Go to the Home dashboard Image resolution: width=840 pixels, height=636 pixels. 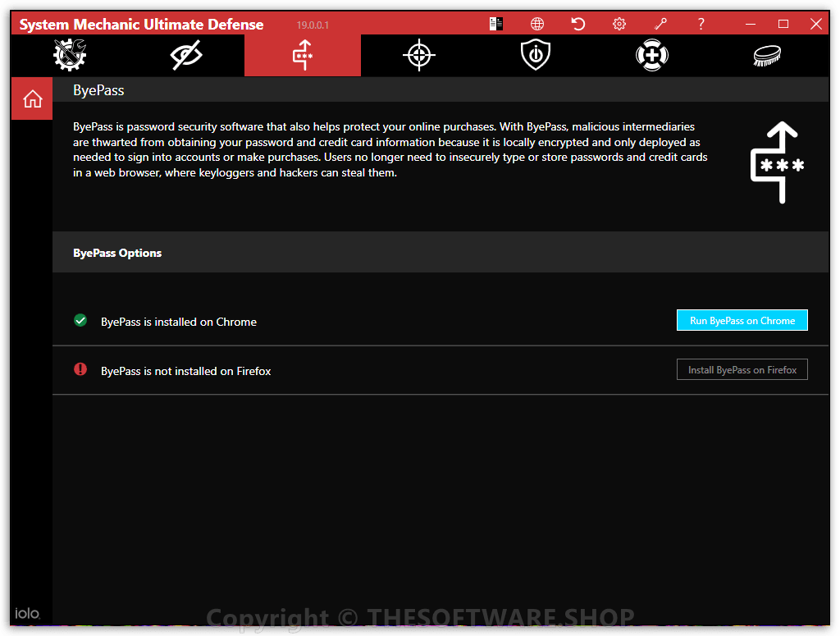[x=32, y=98]
